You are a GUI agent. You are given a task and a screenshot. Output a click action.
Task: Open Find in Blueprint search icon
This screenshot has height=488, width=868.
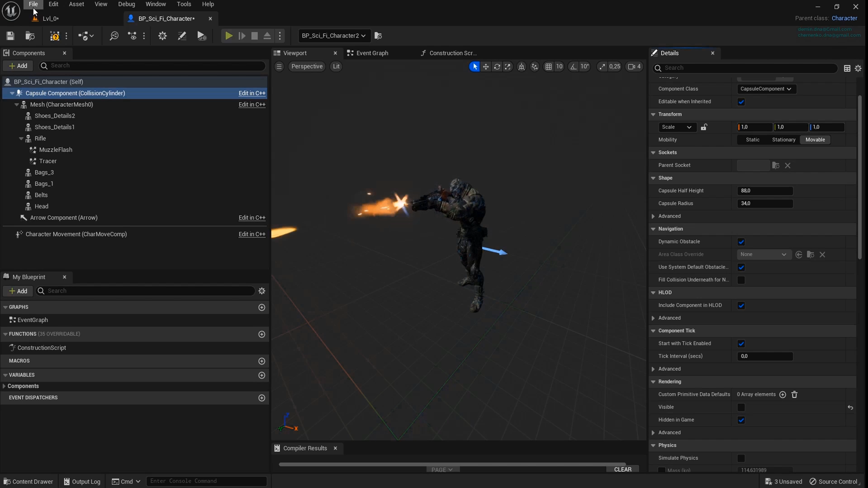click(x=114, y=36)
